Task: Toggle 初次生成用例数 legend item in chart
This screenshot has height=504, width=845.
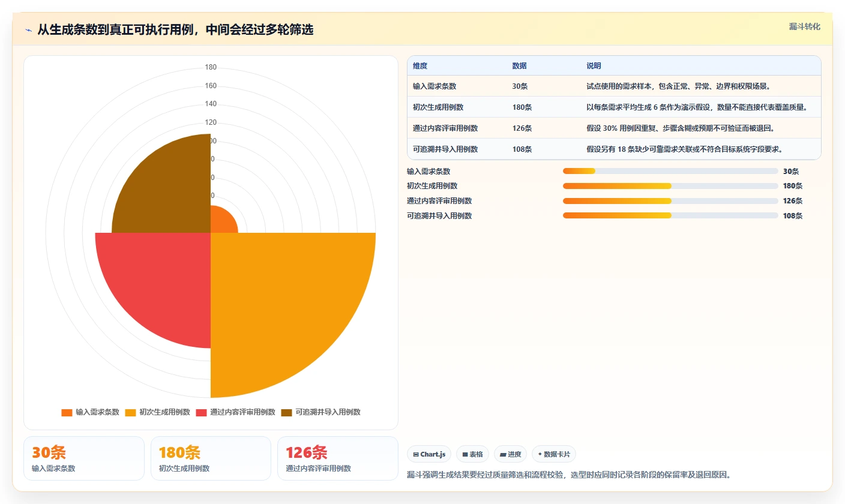Action: click(x=158, y=412)
